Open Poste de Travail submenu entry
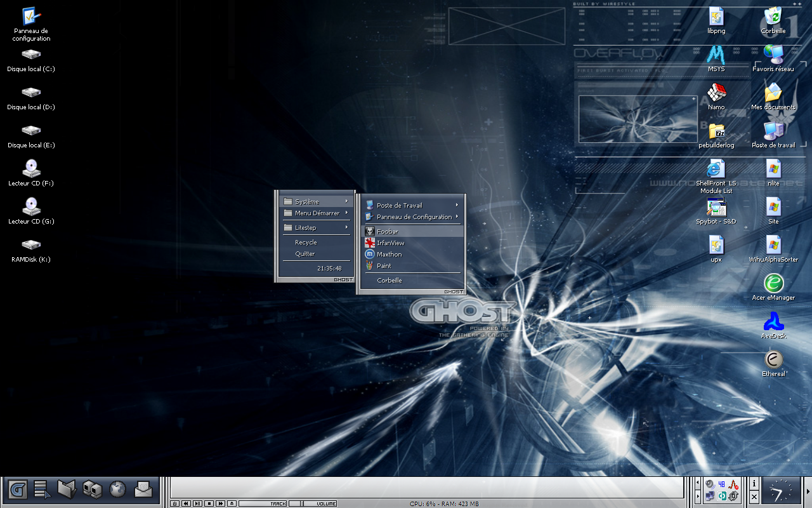 click(x=412, y=205)
